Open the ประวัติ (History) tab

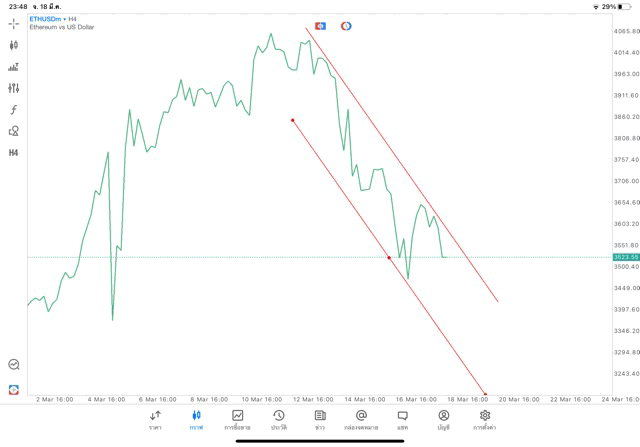point(279,419)
